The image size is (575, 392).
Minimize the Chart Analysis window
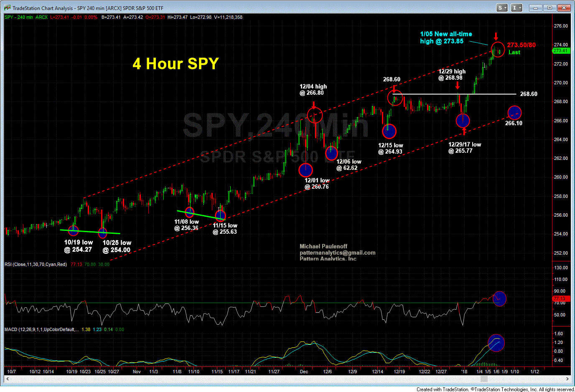tap(535, 8)
